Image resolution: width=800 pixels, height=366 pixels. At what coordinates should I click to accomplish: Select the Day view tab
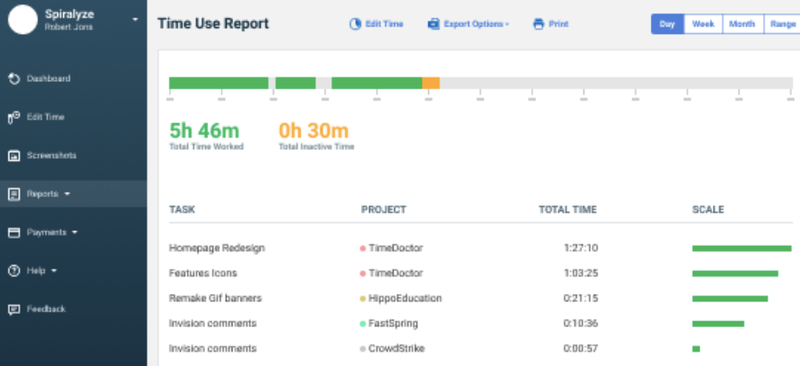pyautogui.click(x=667, y=24)
